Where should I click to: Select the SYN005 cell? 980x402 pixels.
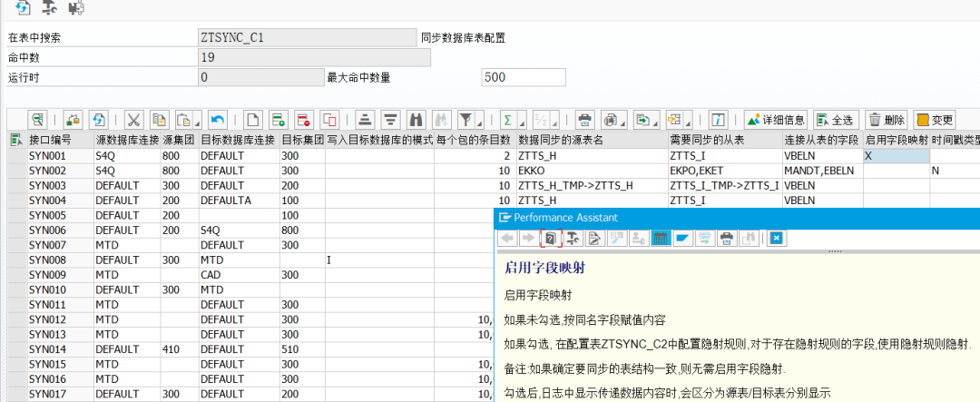60,215
